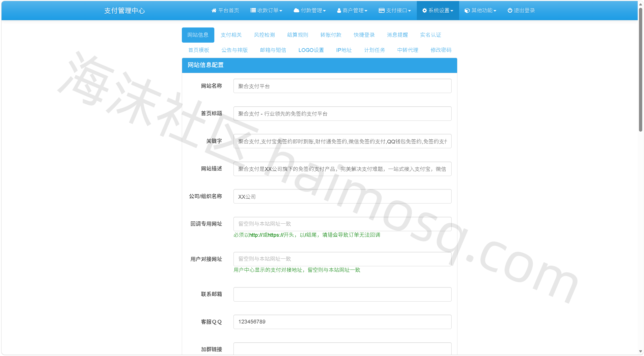This screenshot has width=644, height=356.
Task: Click the 客服QQ input field
Action: point(342,322)
